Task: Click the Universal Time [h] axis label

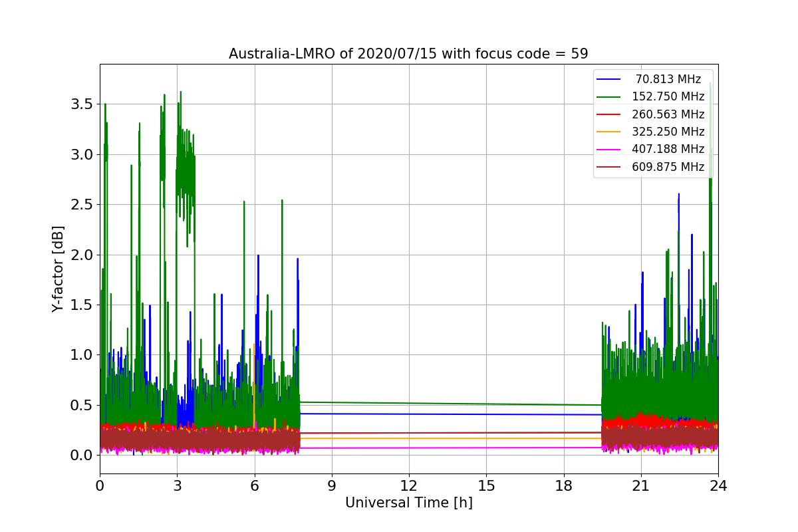Action: pyautogui.click(x=409, y=503)
